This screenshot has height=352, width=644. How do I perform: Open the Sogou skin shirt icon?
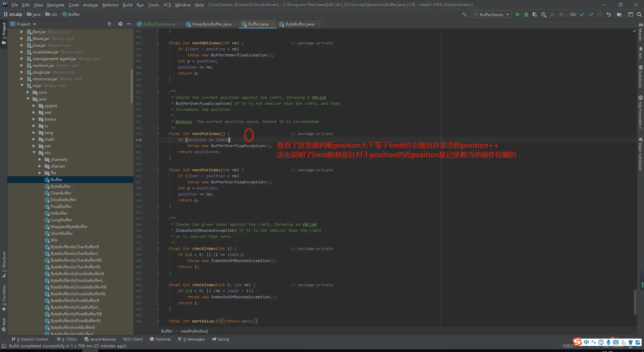coord(631,342)
